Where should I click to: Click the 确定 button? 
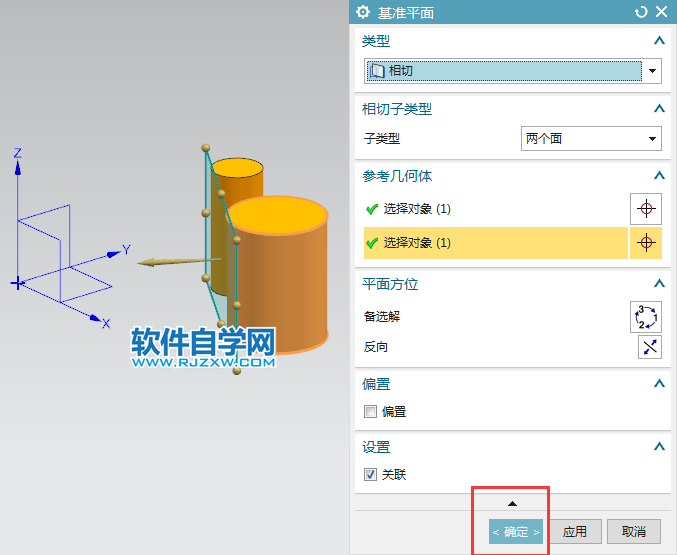tap(516, 532)
